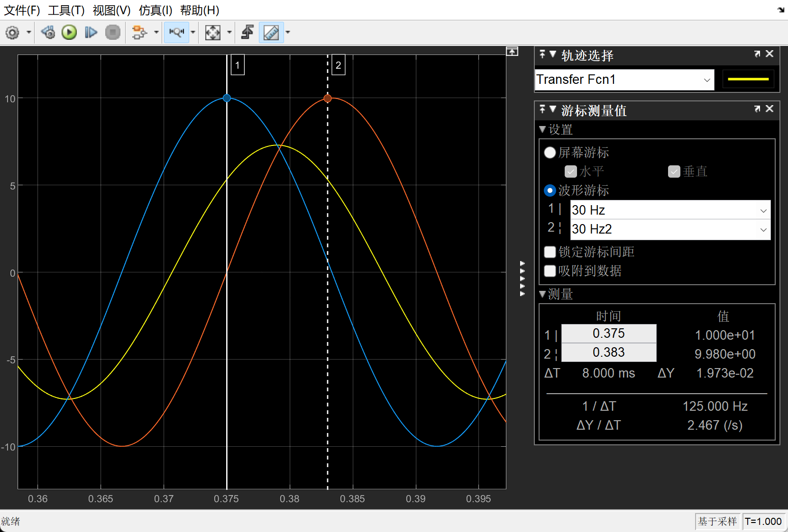Open the signal highlight dropdown arrow

tap(156, 33)
